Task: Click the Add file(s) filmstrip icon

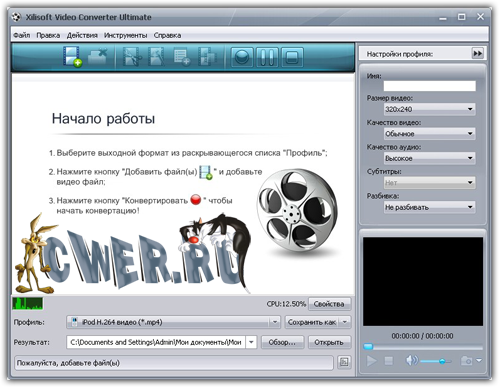Action: (x=72, y=56)
